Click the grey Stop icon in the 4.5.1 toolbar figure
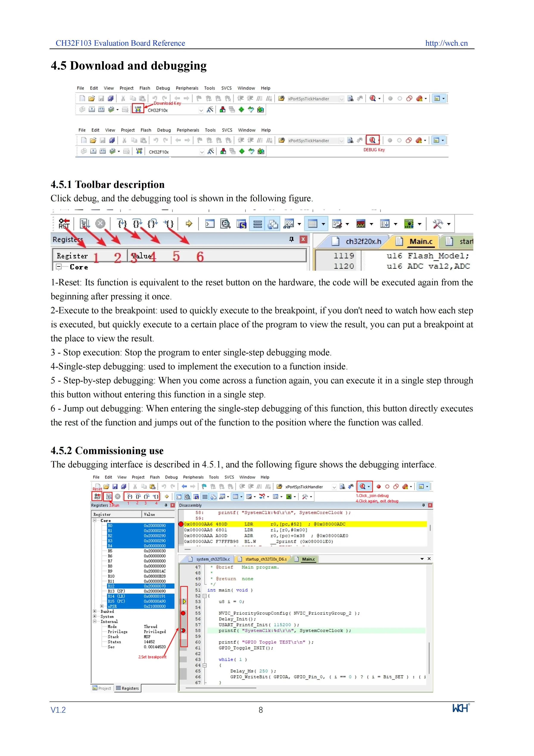The height and width of the screenshot is (756, 534). (x=100, y=223)
